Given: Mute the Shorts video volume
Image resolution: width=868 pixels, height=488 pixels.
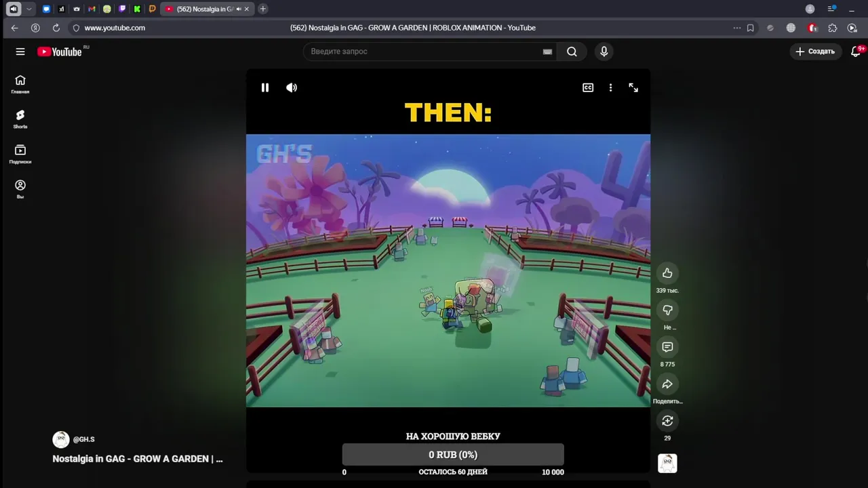Looking at the screenshot, I should (x=292, y=87).
